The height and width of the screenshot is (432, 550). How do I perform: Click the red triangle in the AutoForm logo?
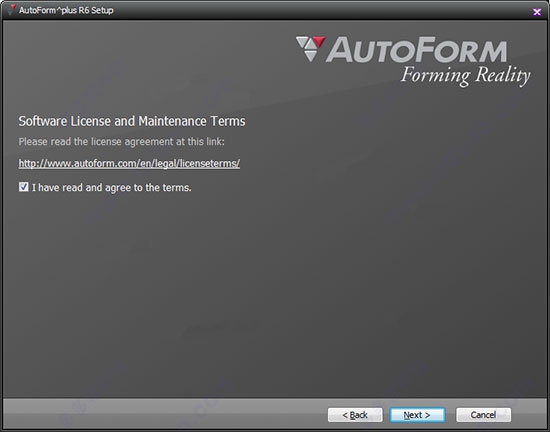click(319, 41)
